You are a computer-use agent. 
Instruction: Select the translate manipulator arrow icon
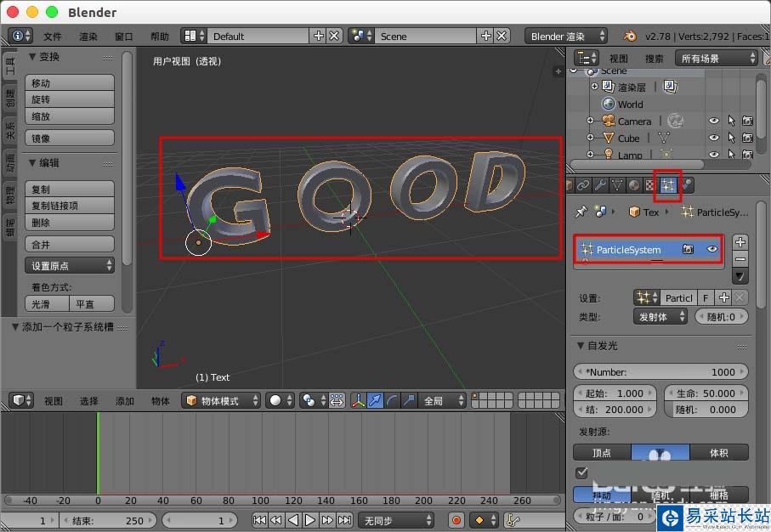pyautogui.click(x=375, y=401)
